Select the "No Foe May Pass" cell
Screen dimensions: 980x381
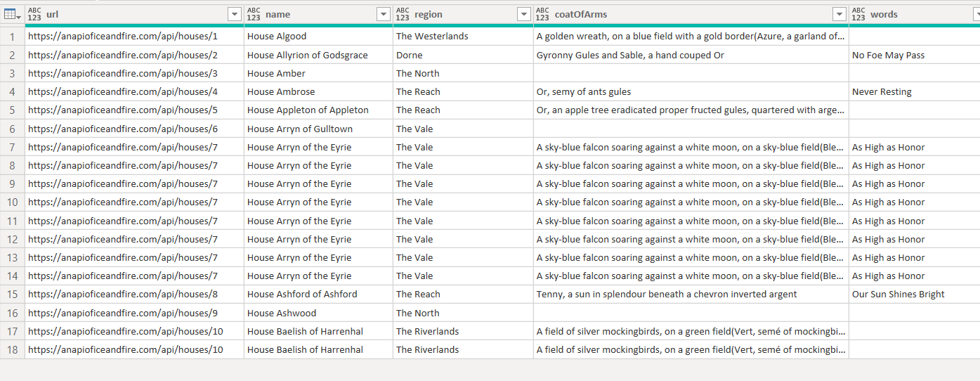888,55
